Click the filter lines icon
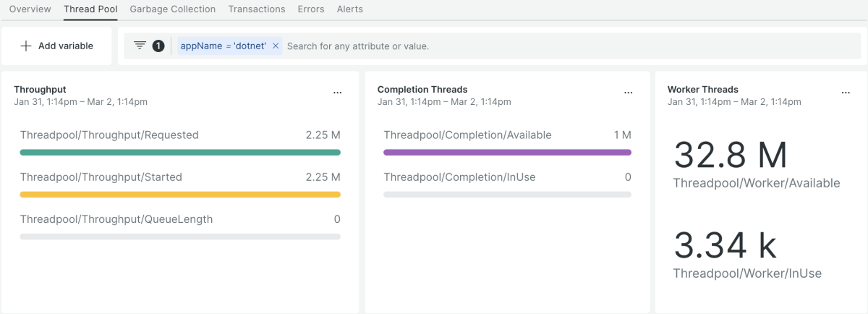The height and width of the screenshot is (314, 868). [140, 46]
